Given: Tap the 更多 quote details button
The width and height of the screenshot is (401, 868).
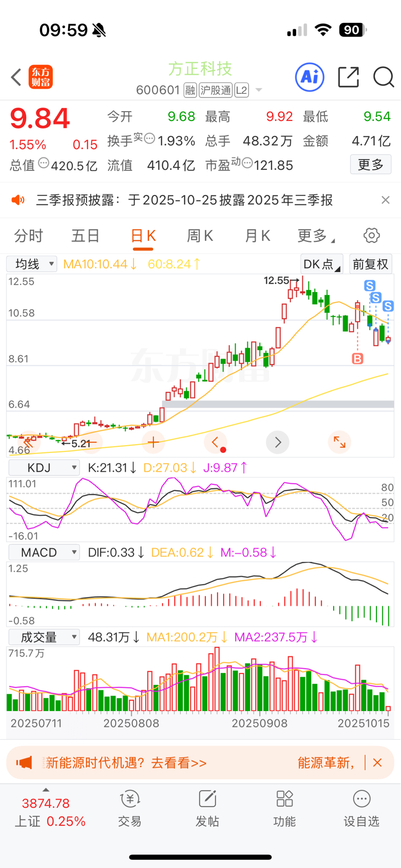Looking at the screenshot, I should pyautogui.click(x=371, y=165).
